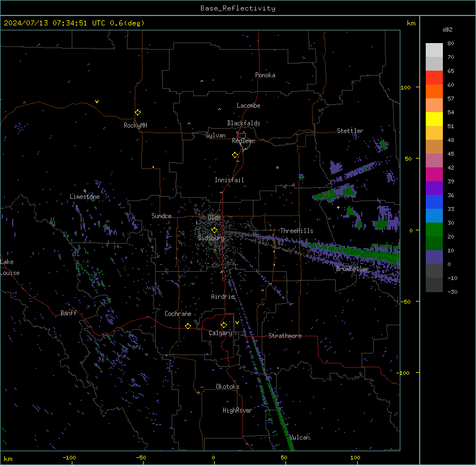This screenshot has width=476, height=465.
Task: Click the purple 36-39 dBZ legend swatch
Action: click(x=434, y=188)
